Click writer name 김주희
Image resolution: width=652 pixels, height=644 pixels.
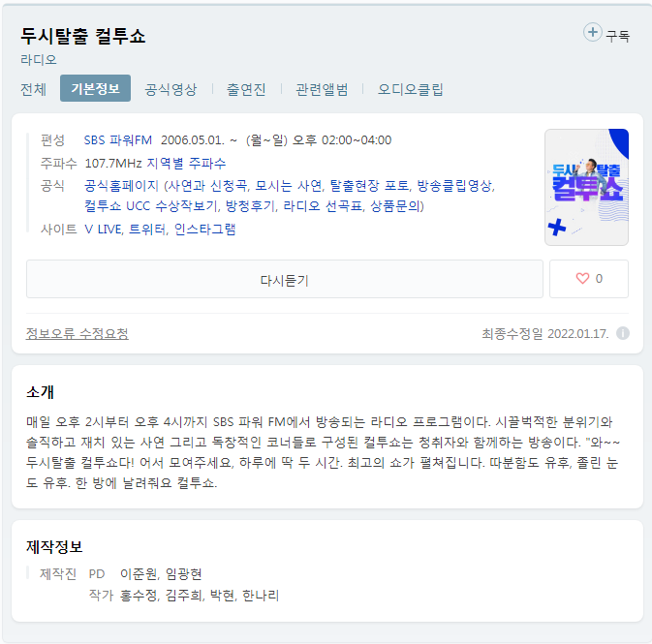(x=184, y=596)
